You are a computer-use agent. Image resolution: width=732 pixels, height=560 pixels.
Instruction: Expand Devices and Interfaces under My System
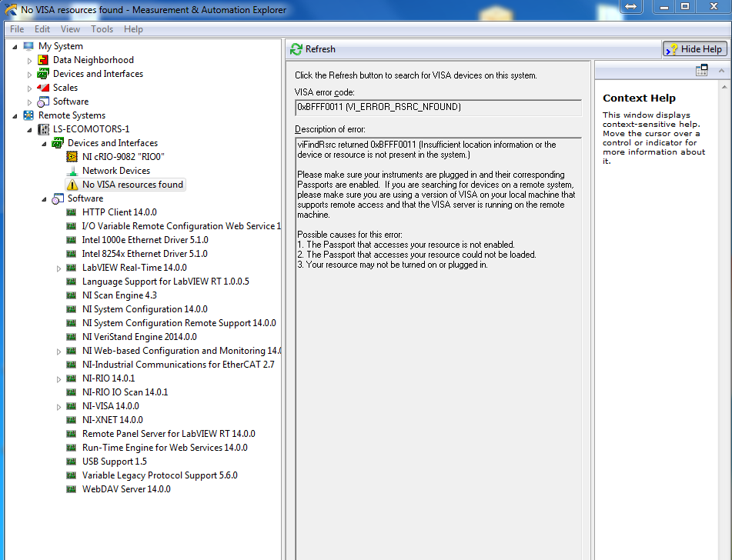(x=29, y=75)
